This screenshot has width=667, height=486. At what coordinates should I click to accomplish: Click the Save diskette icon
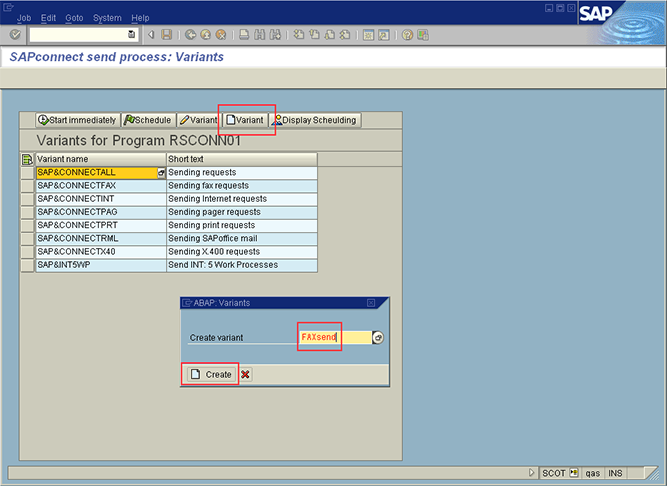(x=166, y=34)
